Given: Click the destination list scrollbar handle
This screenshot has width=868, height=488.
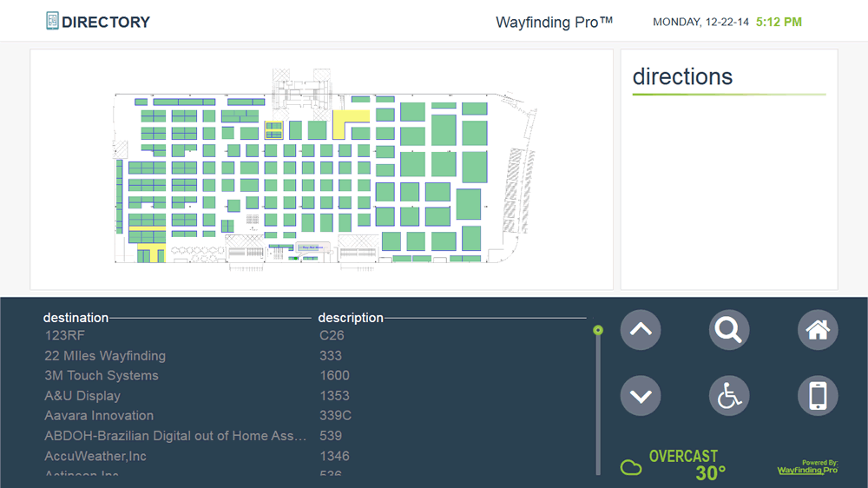Looking at the screenshot, I should point(597,331).
